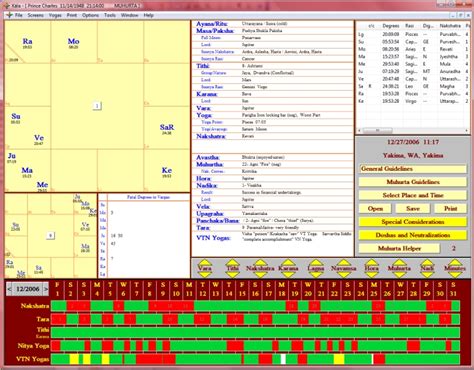Advance the Hora with its up arrow
Viewport: 474px width, 370px height.
[x=371, y=262]
